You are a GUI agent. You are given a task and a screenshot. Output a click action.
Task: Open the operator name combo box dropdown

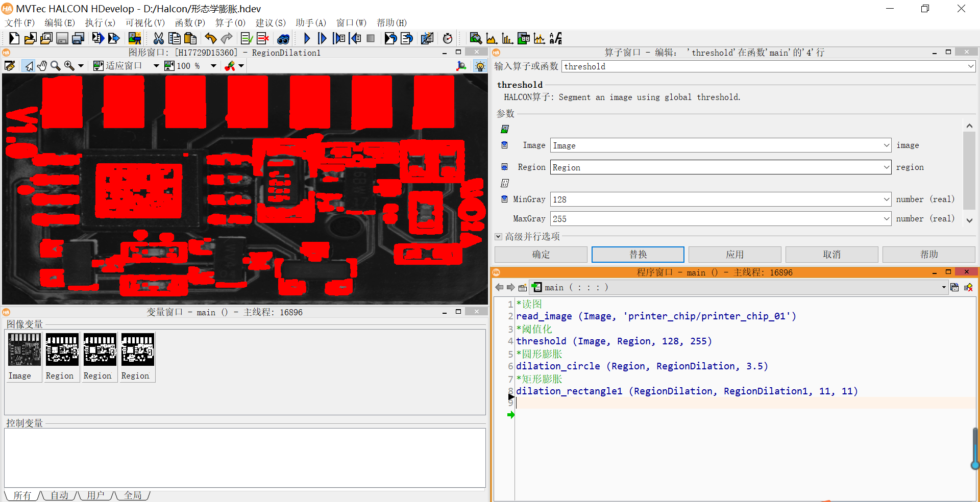coord(970,66)
